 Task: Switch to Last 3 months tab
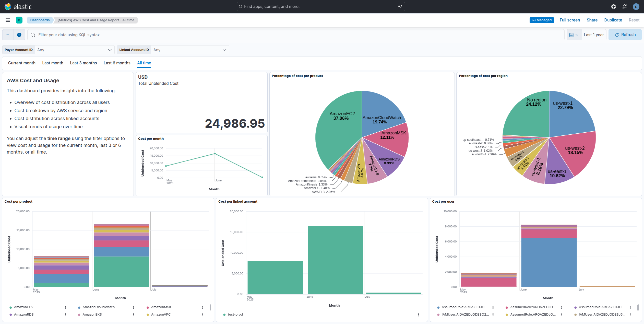(x=83, y=63)
